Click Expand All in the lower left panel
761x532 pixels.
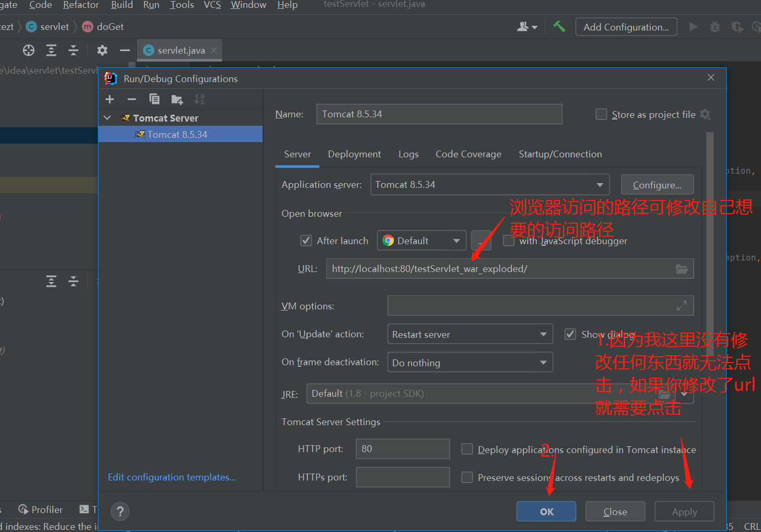pos(51,281)
